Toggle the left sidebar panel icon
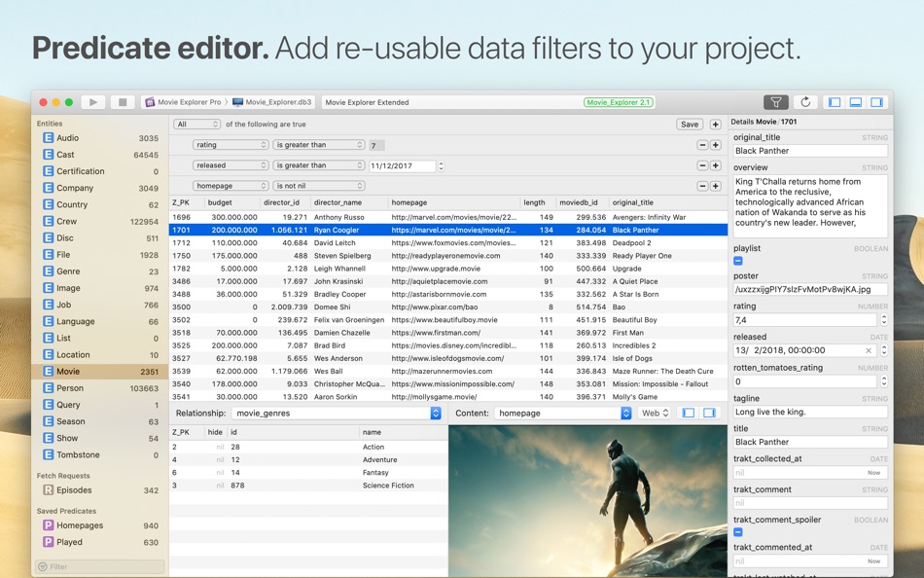 [835, 102]
